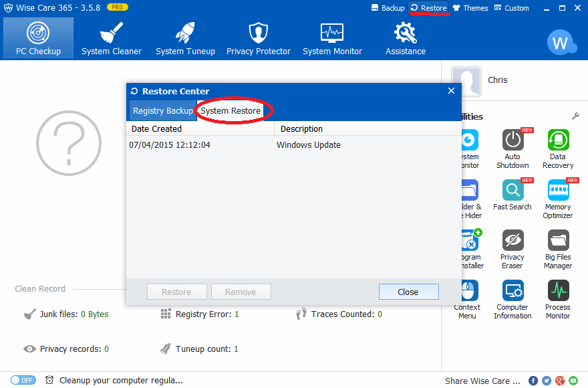This screenshot has height=388, width=588.
Task: Launch Privacy Eraser utility
Action: [512, 250]
